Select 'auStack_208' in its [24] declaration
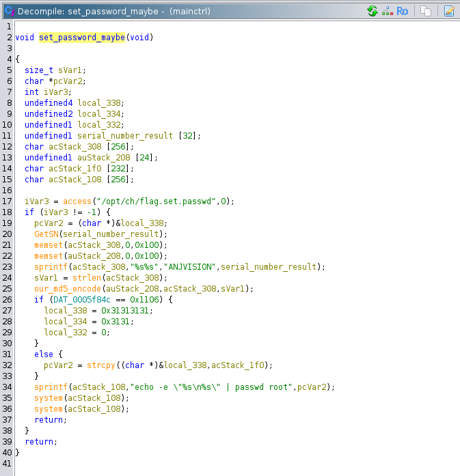 point(104,158)
